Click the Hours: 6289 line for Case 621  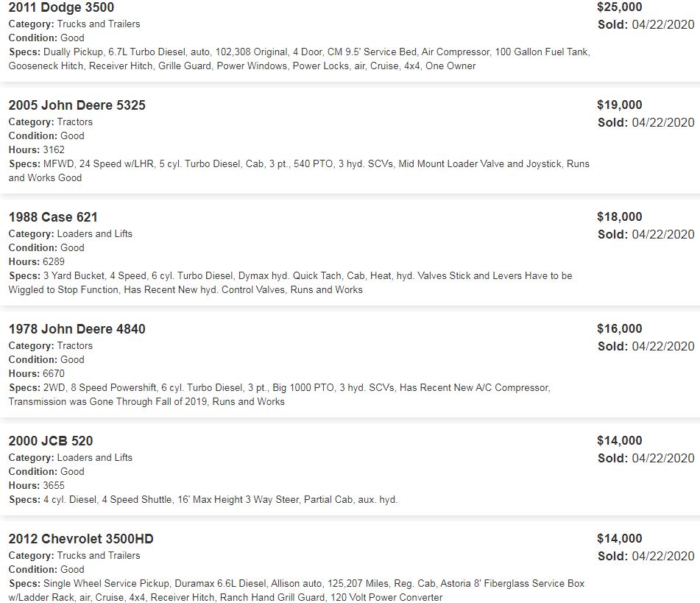(x=36, y=261)
